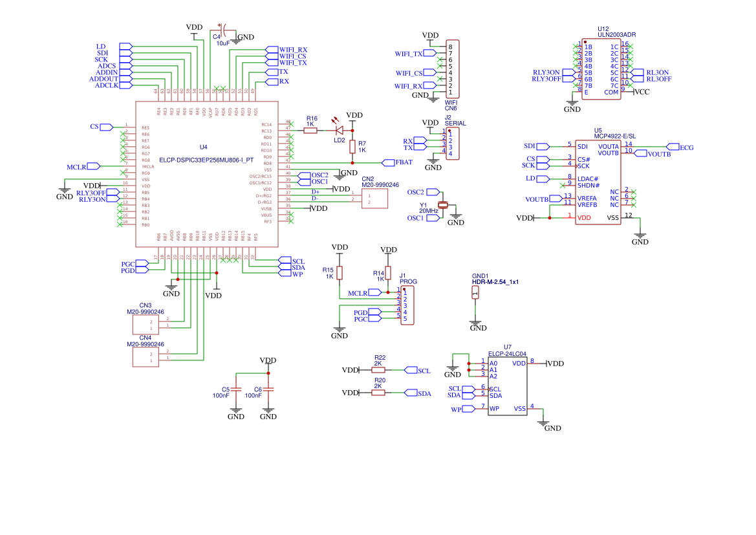Screen dimensions: 756x535
Task: Click the Y1 20MHz crystal symbol
Action: (x=443, y=205)
